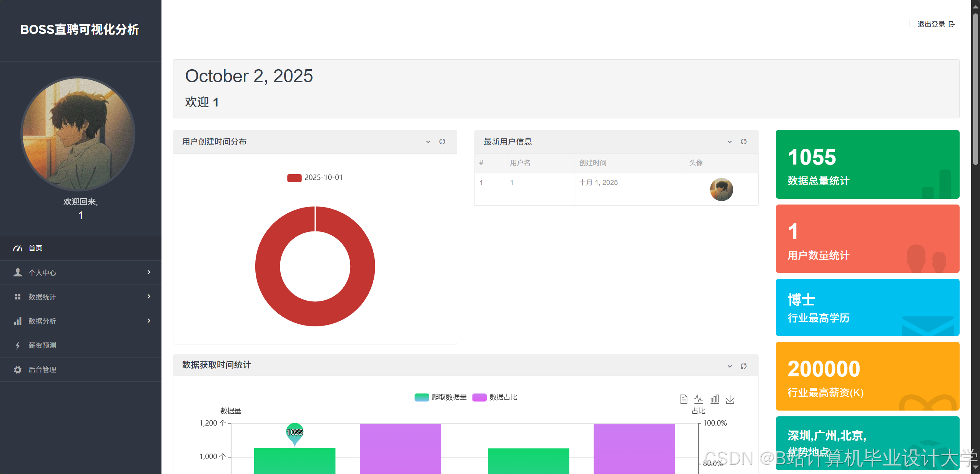The image size is (980, 474).
Task: Click the green 1055 数据总量统计 card
Action: [x=867, y=164]
